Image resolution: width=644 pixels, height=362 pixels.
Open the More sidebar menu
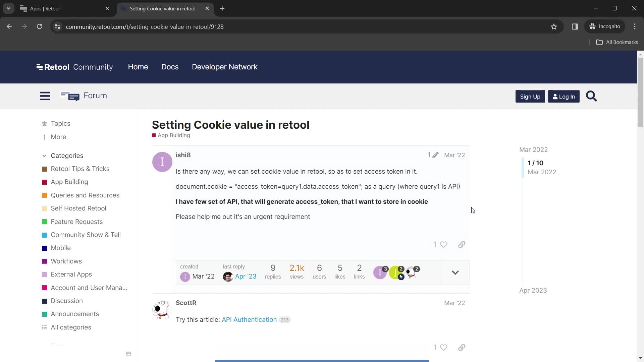[54, 137]
